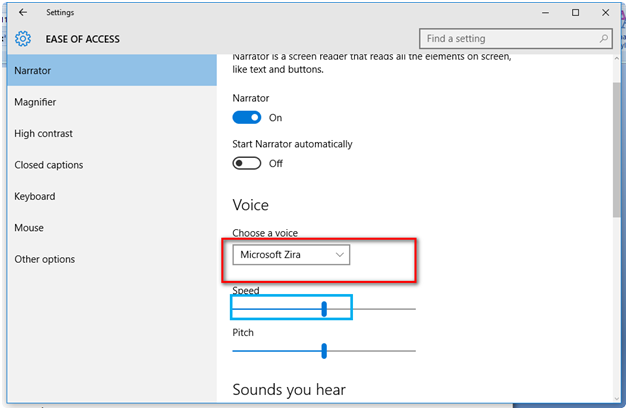Image resolution: width=628 pixels, height=410 pixels.
Task: Minimize the Settings window
Action: point(543,13)
